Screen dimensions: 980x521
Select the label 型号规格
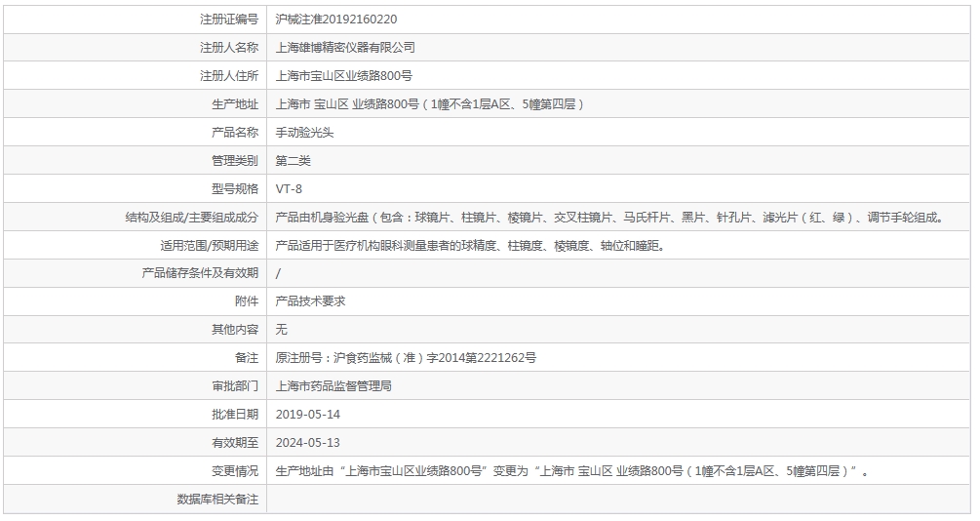[235, 189]
